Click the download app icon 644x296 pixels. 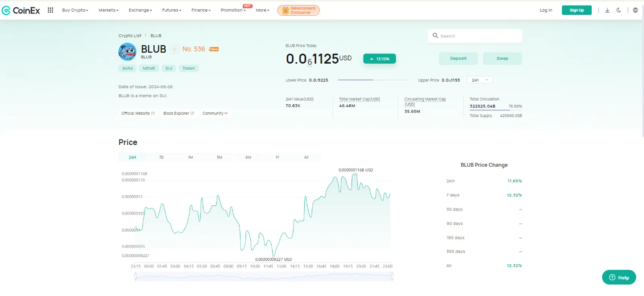(607, 10)
